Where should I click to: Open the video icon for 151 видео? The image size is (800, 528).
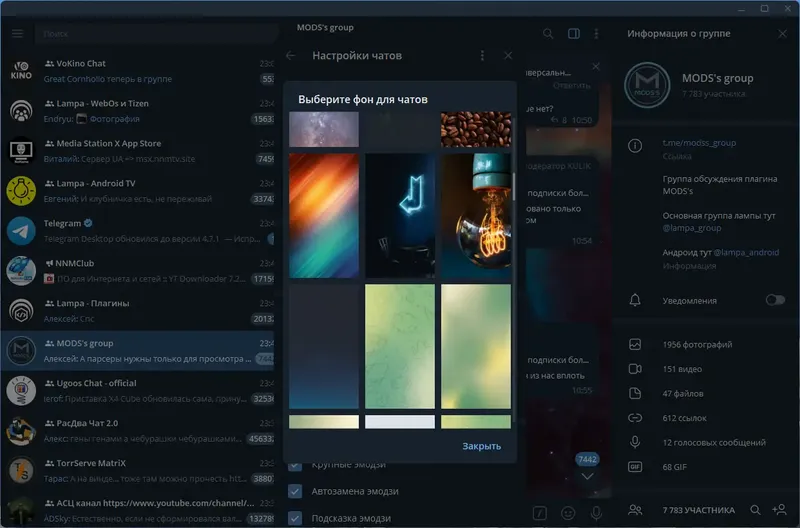click(x=635, y=369)
